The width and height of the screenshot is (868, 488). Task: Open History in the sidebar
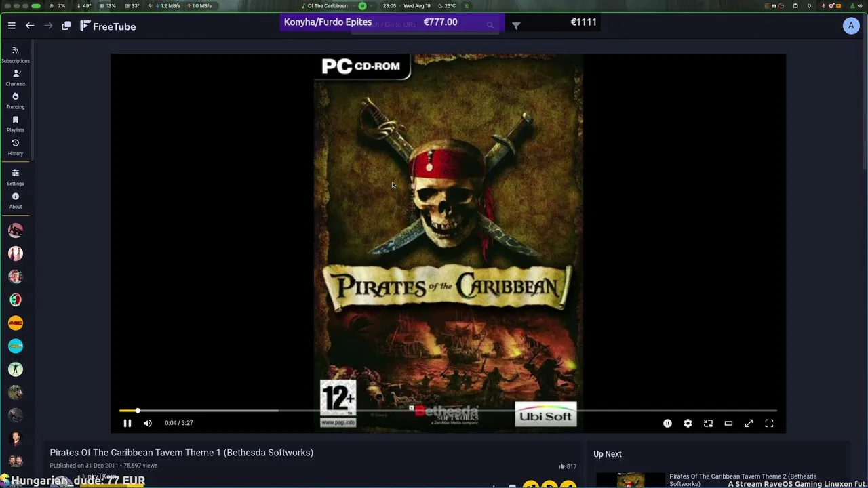[x=16, y=147]
